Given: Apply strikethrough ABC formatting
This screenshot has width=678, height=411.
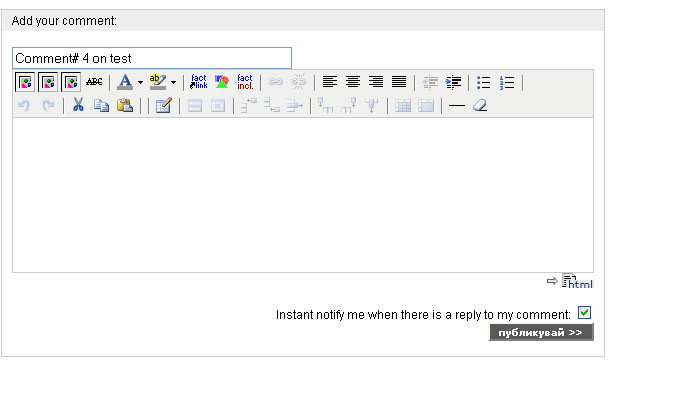Looking at the screenshot, I should click(x=94, y=82).
